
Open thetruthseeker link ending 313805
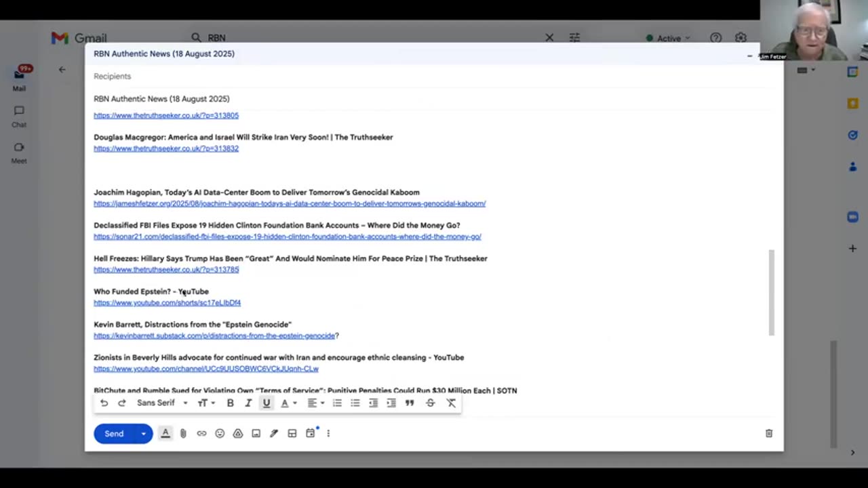click(166, 115)
